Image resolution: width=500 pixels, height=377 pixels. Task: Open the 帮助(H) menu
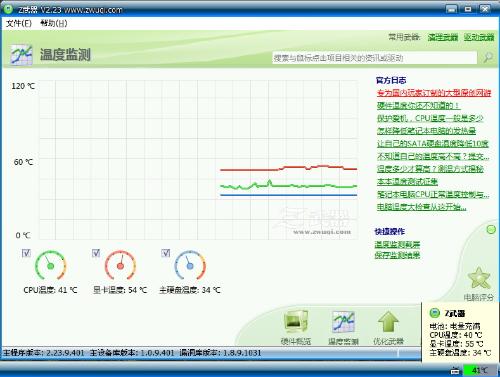click(x=54, y=23)
